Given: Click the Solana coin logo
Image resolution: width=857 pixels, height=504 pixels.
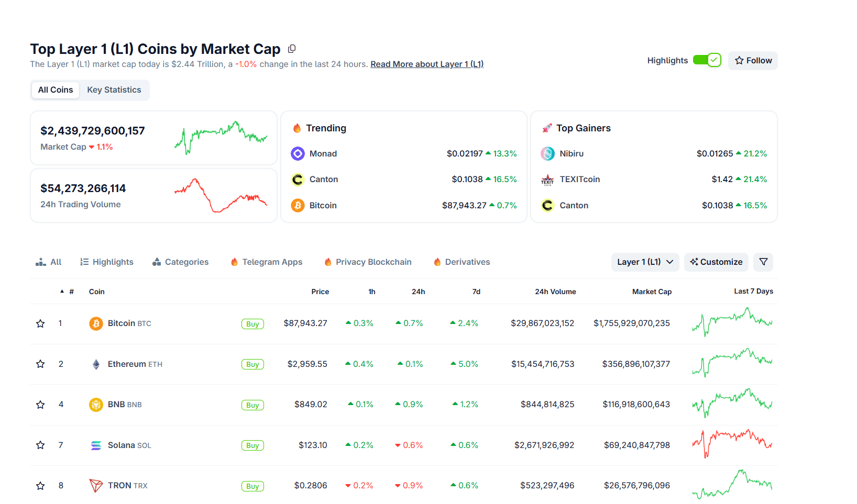Looking at the screenshot, I should [96, 445].
